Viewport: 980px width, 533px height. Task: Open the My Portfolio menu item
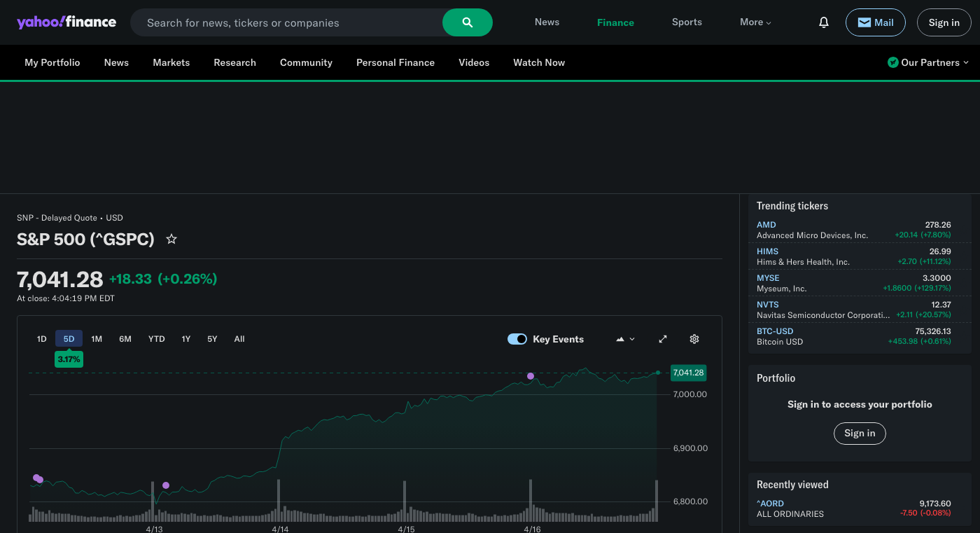pos(52,62)
